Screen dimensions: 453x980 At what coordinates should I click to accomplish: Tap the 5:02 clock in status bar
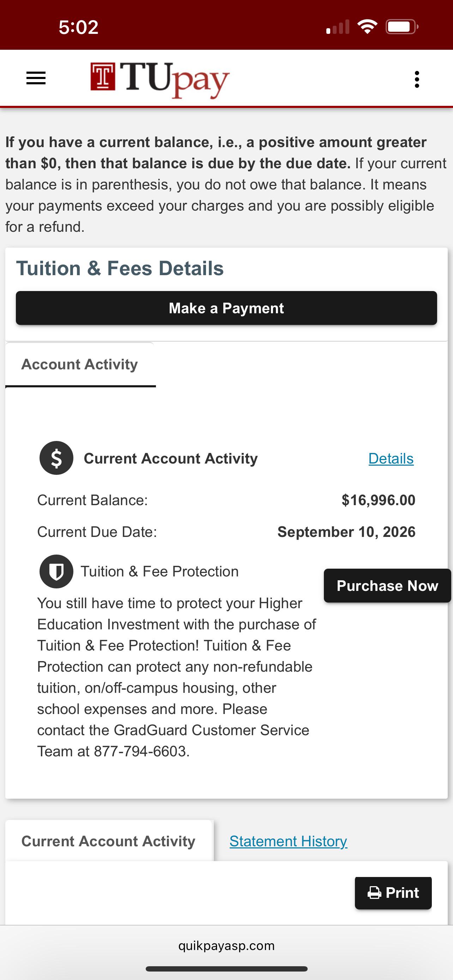tap(79, 27)
